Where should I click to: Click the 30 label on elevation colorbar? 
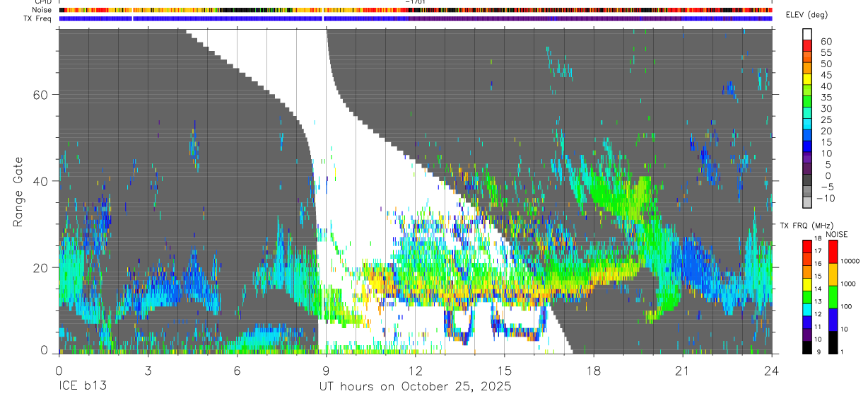coord(826,109)
